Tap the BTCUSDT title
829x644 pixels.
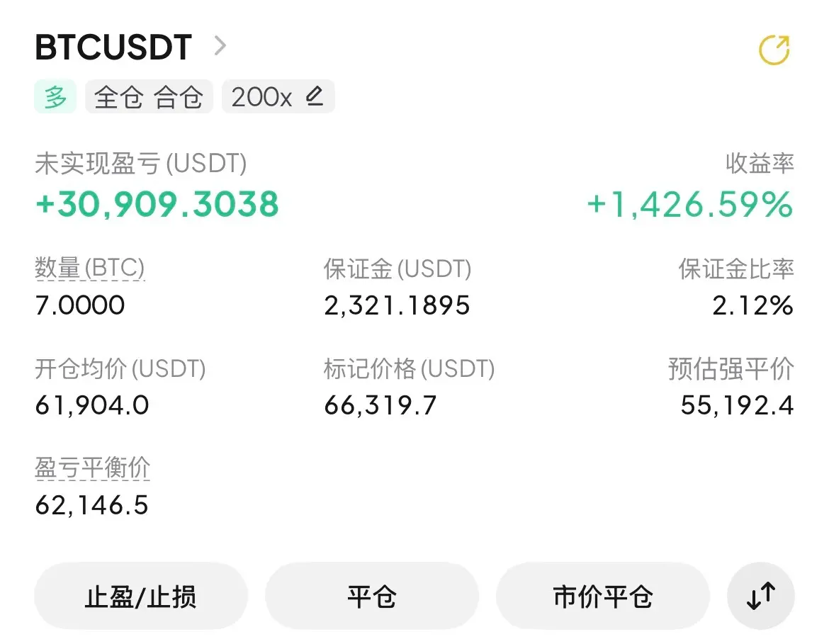(x=113, y=47)
